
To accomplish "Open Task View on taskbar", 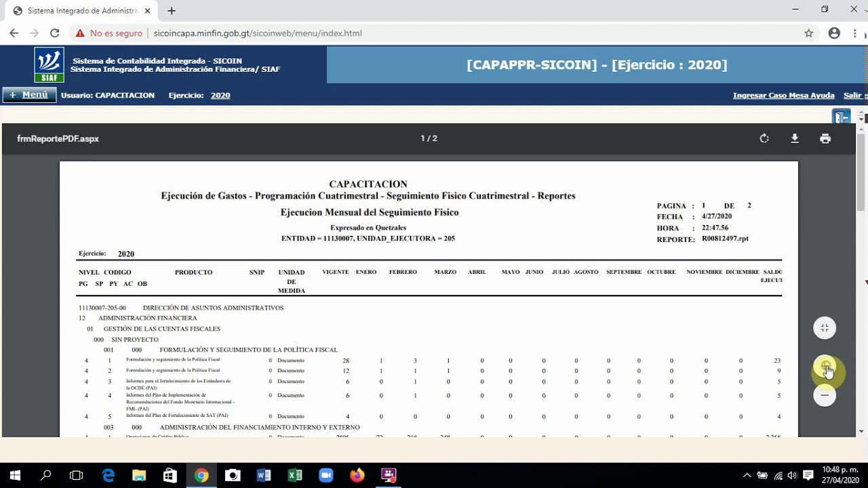I will 77,475.
